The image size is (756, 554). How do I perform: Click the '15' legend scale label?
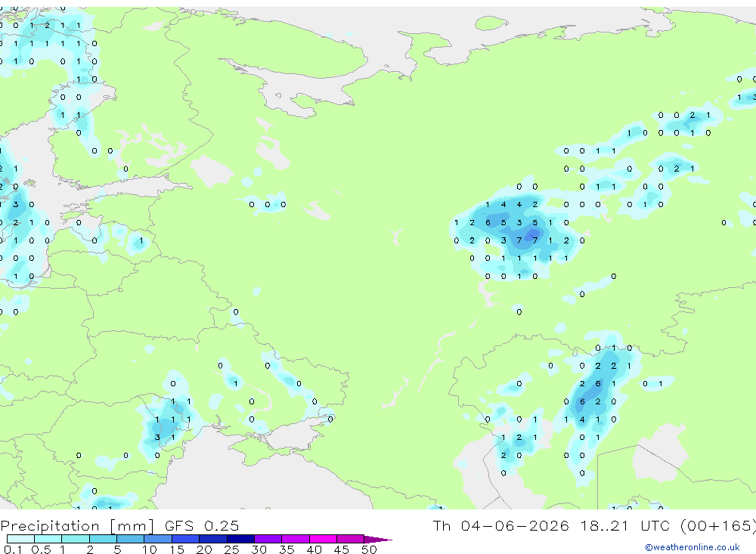[x=177, y=549]
